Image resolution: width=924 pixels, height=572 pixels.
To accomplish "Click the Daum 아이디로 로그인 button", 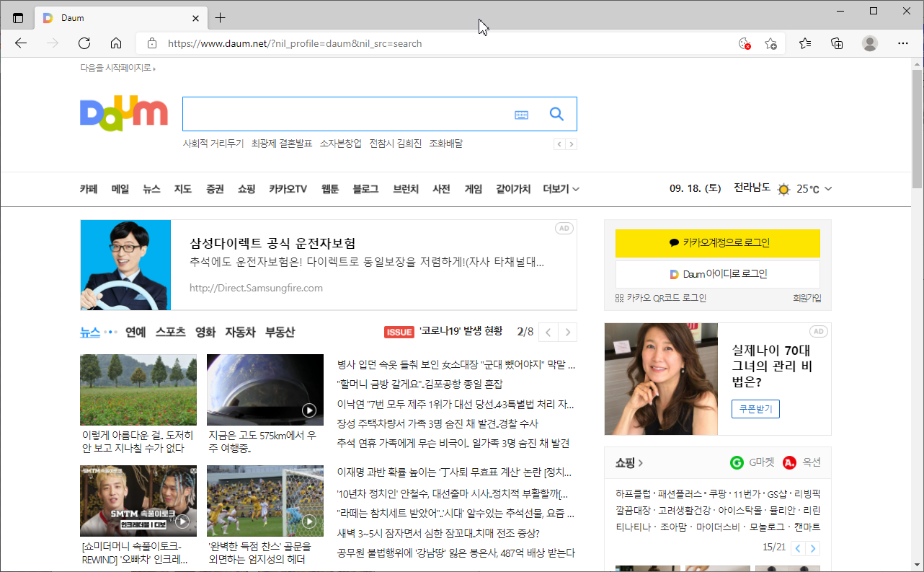I will 718,274.
